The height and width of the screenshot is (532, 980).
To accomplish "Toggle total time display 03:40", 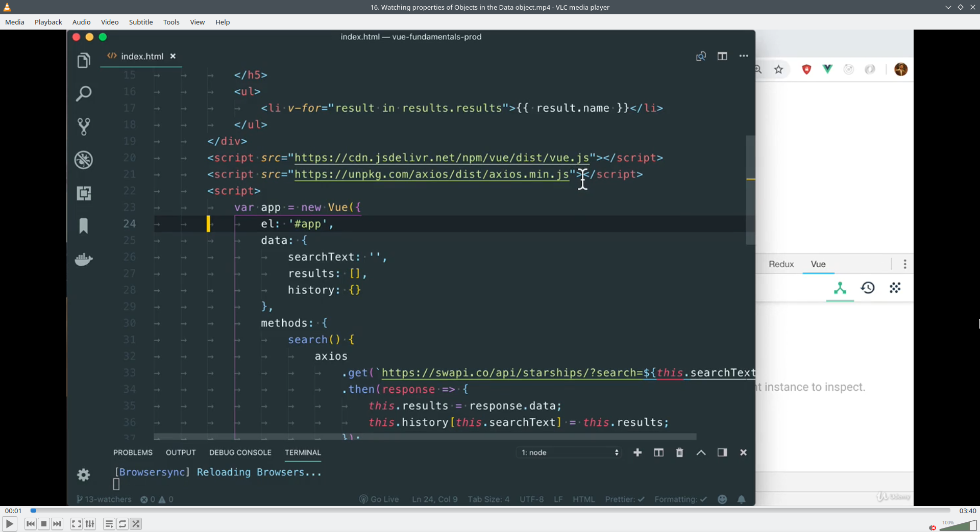I will 968,511.
